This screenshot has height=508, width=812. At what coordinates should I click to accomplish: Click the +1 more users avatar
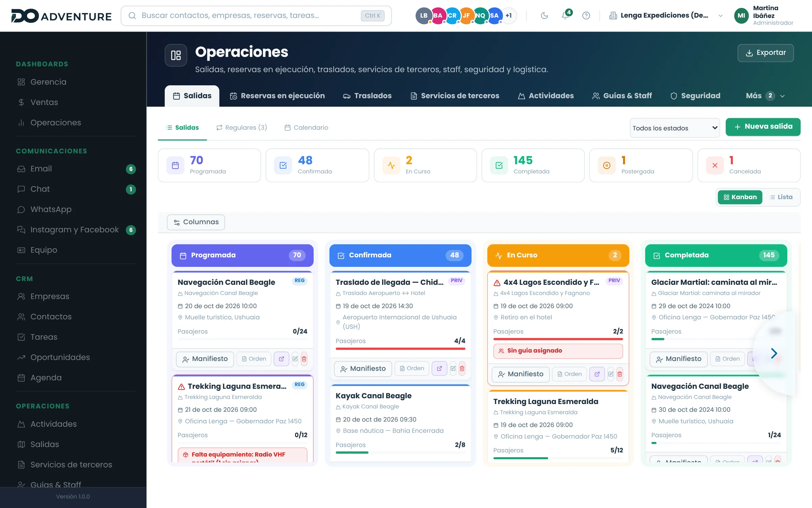pyautogui.click(x=509, y=16)
